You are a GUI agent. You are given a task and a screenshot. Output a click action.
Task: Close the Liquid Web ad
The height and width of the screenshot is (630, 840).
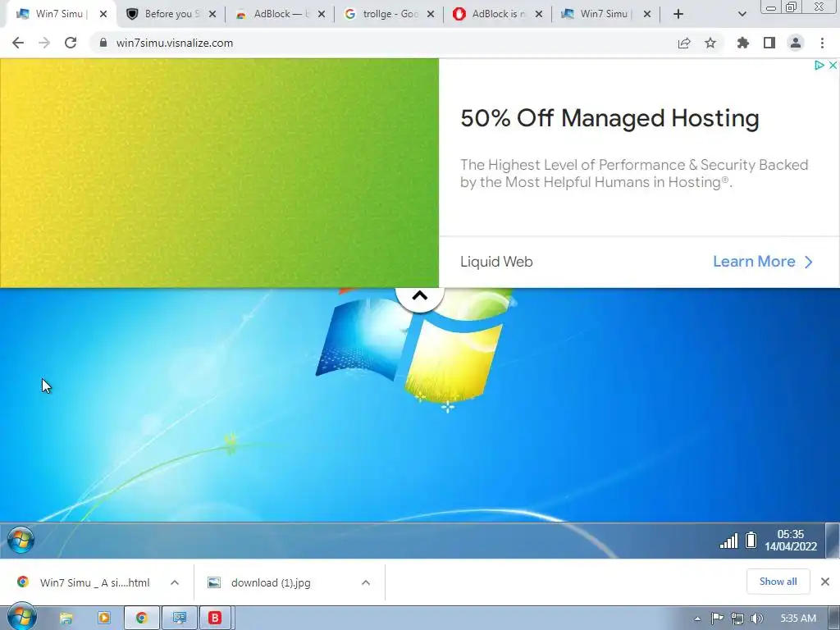pyautogui.click(x=833, y=66)
